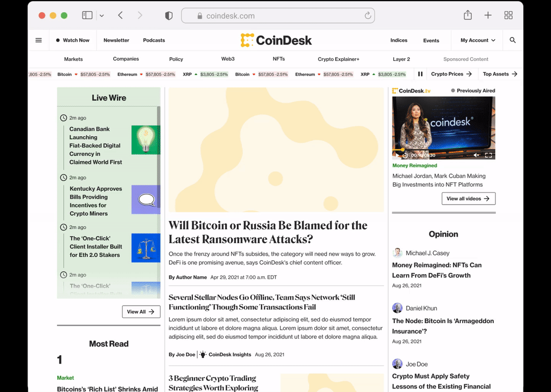This screenshot has width=551, height=392.
Task: Click Michael J. Casey avatar
Action: click(x=397, y=253)
